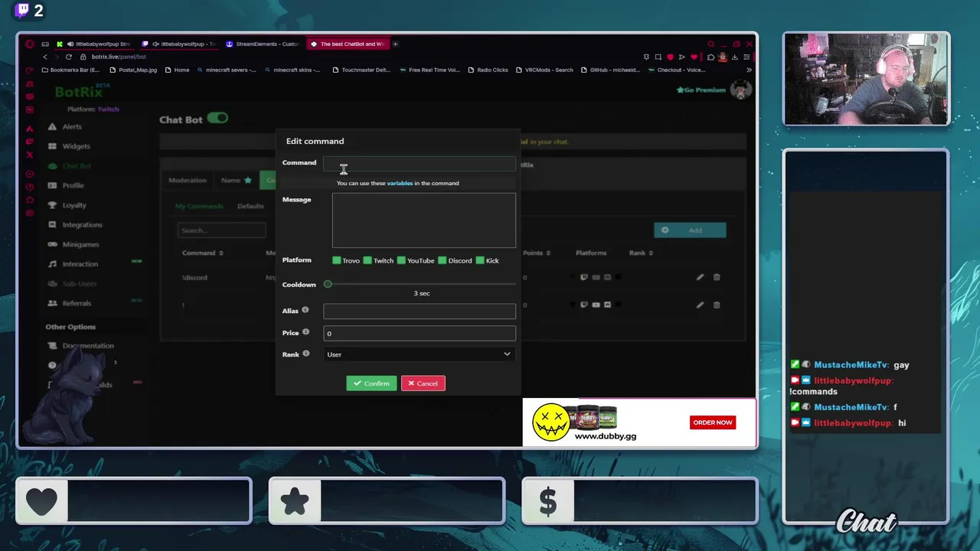Toggle the Trovo platform checkbox
The height and width of the screenshot is (551, 980).
pos(337,260)
